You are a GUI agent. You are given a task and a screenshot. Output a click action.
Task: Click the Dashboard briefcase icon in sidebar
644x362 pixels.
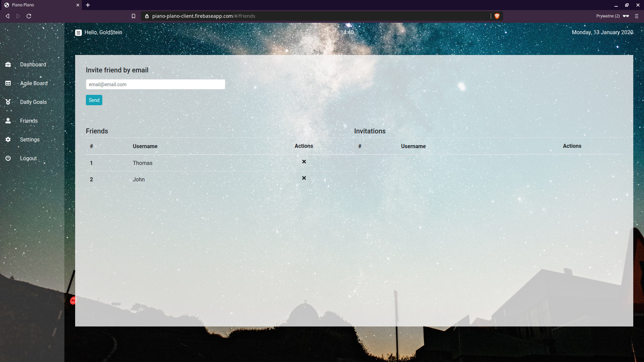point(8,64)
